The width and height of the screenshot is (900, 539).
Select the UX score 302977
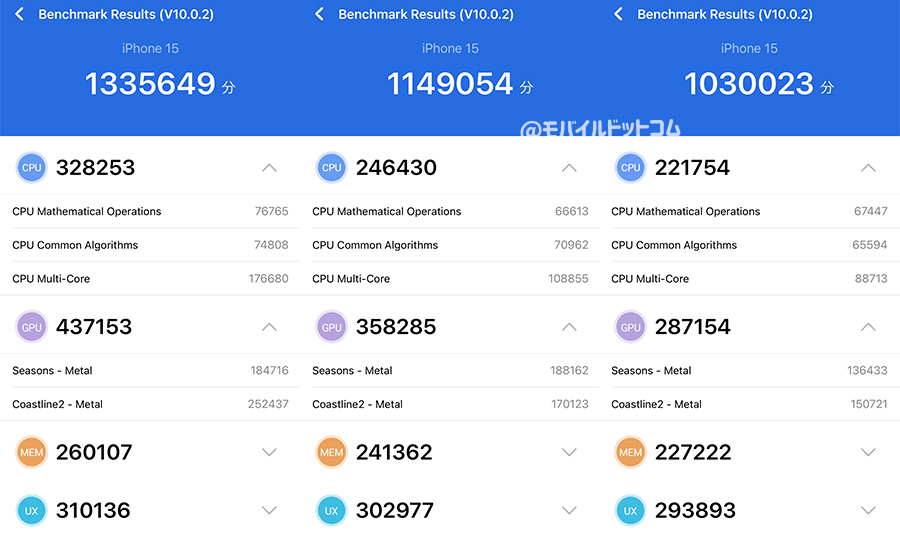[x=395, y=510]
